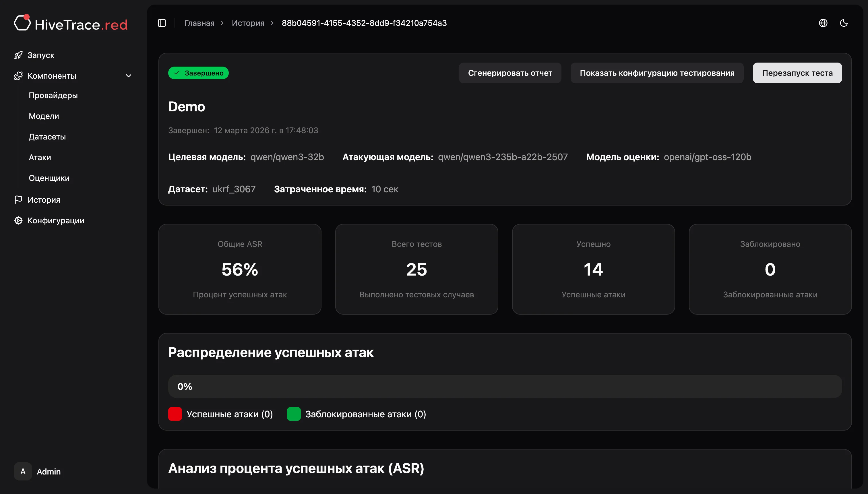
Task: Select Оценщики sidebar item
Action: [x=49, y=178]
